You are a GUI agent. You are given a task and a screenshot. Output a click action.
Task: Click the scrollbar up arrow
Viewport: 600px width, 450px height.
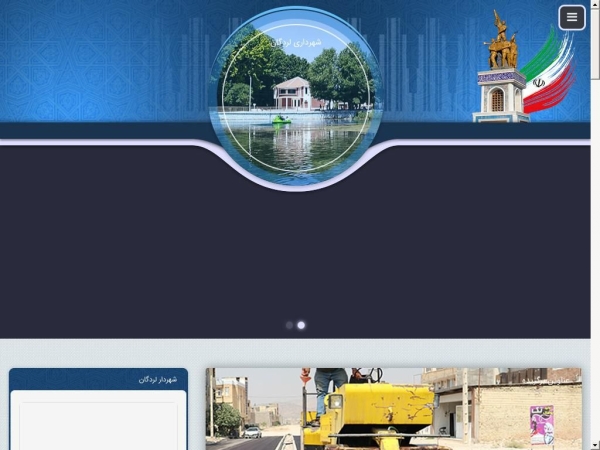click(x=595, y=3)
